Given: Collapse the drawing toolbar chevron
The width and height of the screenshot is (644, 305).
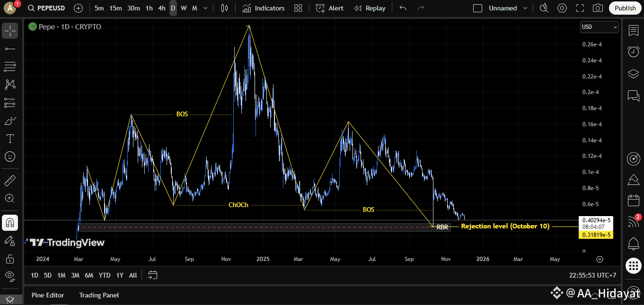Looking at the screenshot, I should pos(10,299).
